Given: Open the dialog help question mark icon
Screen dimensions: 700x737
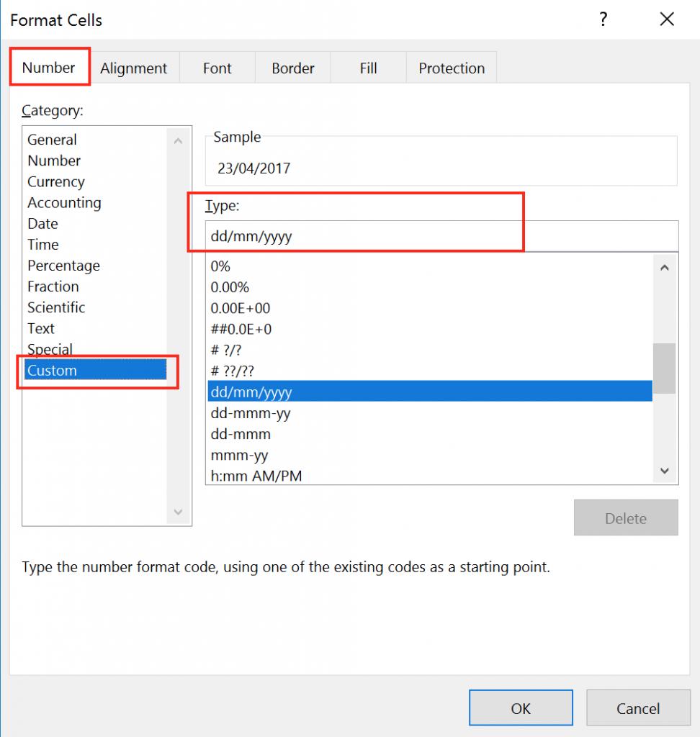Looking at the screenshot, I should (603, 20).
